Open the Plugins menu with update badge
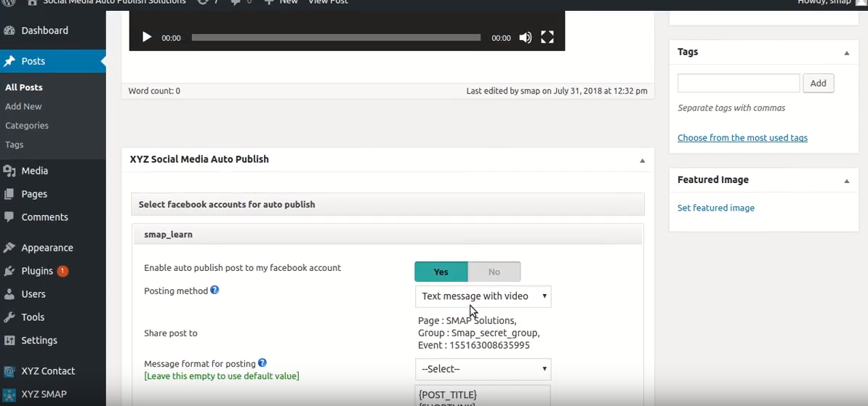The image size is (868, 406). (38, 271)
